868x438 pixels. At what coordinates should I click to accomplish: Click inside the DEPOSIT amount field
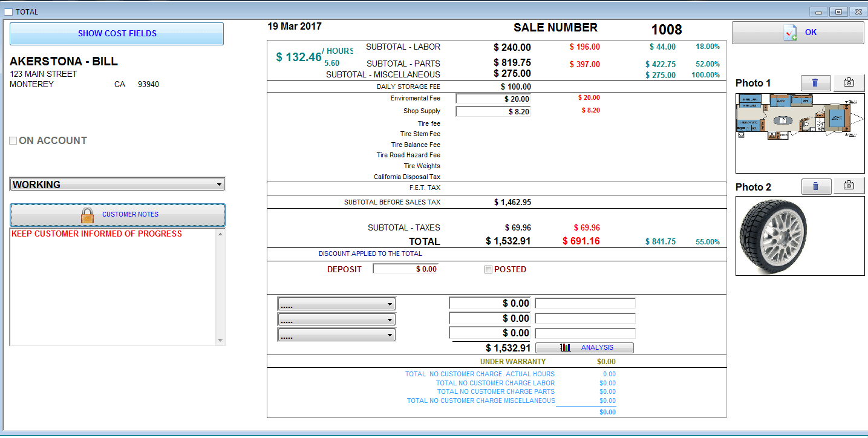405,269
